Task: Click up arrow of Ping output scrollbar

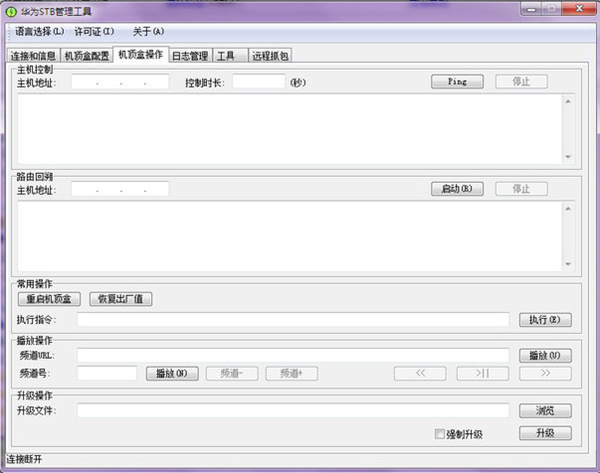Action: click(x=568, y=101)
